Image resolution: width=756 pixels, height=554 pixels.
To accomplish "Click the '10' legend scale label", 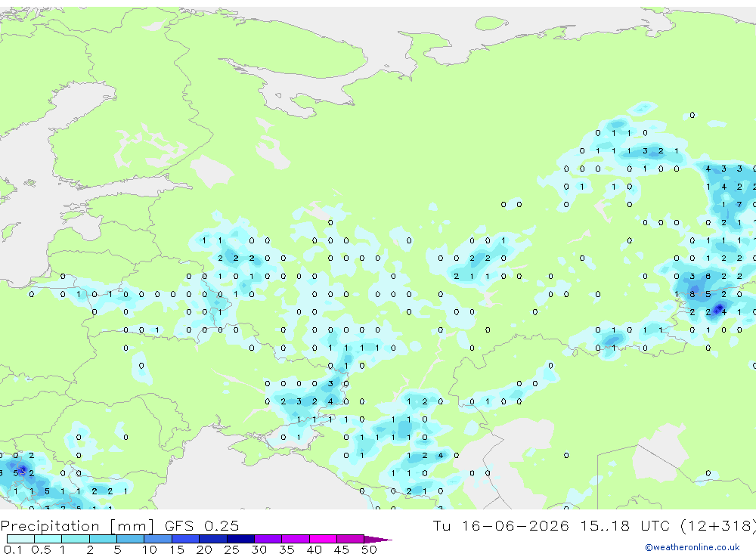I will (x=150, y=549).
